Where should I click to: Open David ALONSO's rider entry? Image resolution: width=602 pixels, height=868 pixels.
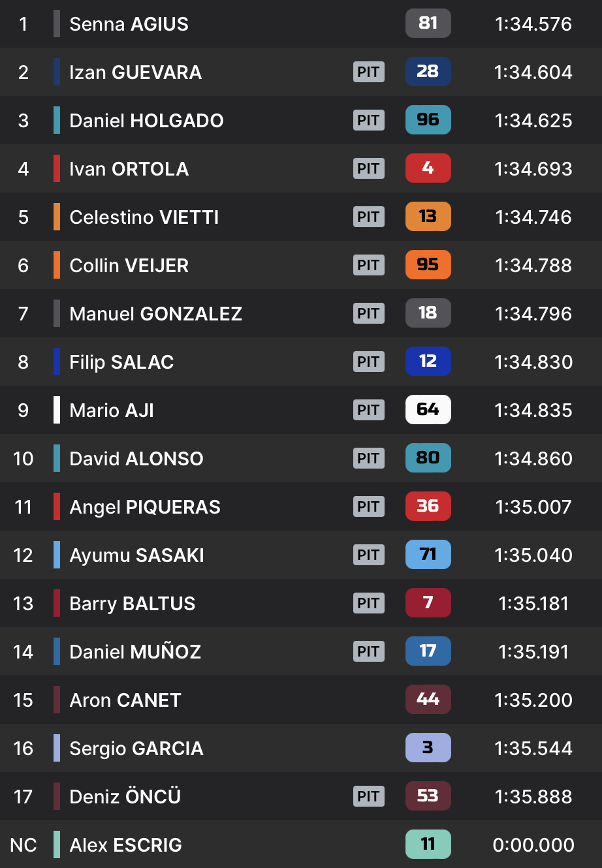click(x=136, y=459)
